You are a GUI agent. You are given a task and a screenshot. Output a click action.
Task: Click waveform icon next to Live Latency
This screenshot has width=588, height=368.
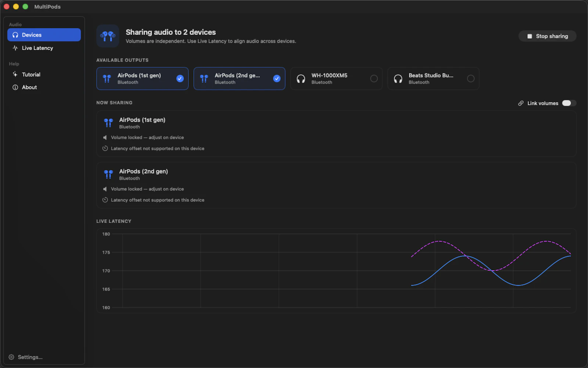coord(15,48)
